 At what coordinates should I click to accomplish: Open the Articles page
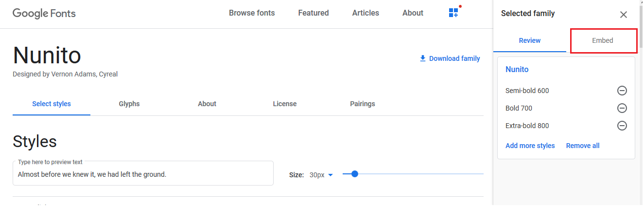click(x=366, y=13)
